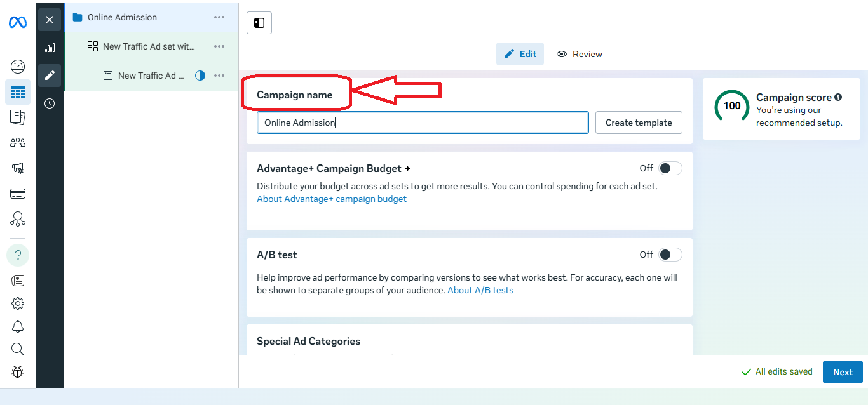Open more options for New Traffic Ad set
The width and height of the screenshot is (868, 405).
[x=219, y=46]
